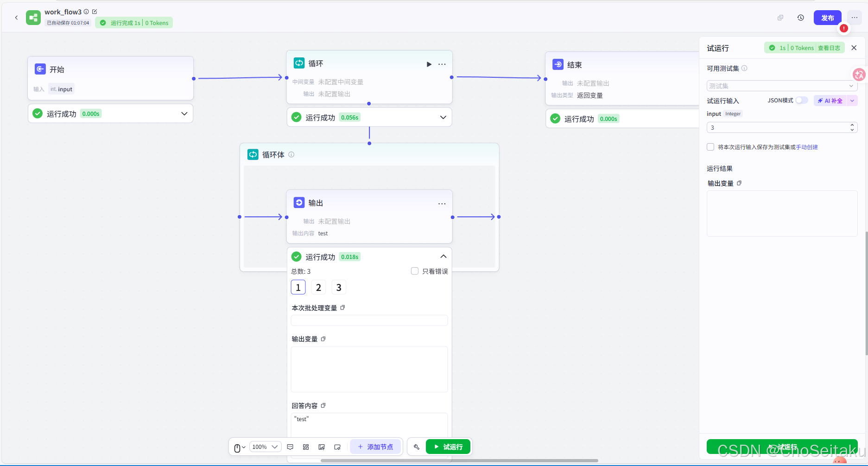This screenshot has width=868, height=466.
Task: Click the 结束 end node icon
Action: (558, 64)
